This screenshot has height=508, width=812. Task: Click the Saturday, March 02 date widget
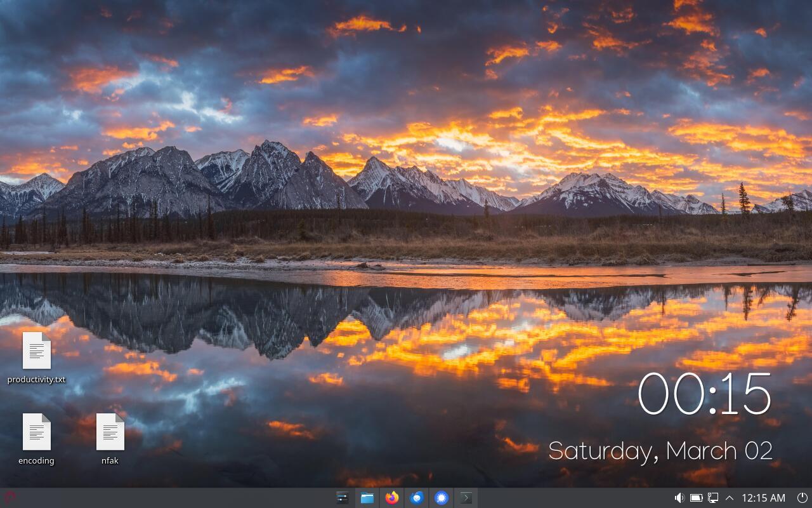pyautogui.click(x=660, y=451)
